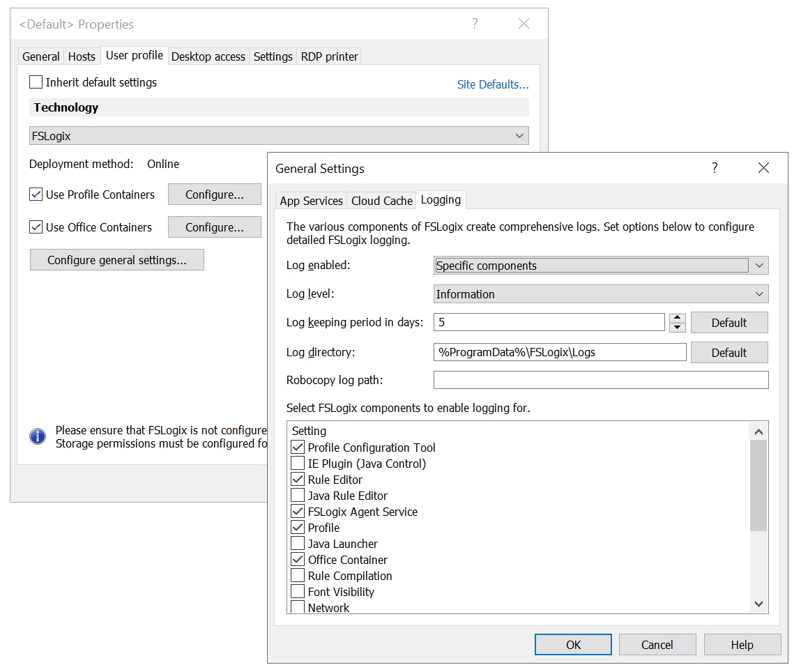This screenshot has height=672, width=801.
Task: Disable Rule Editor logging checkbox
Action: point(298,480)
